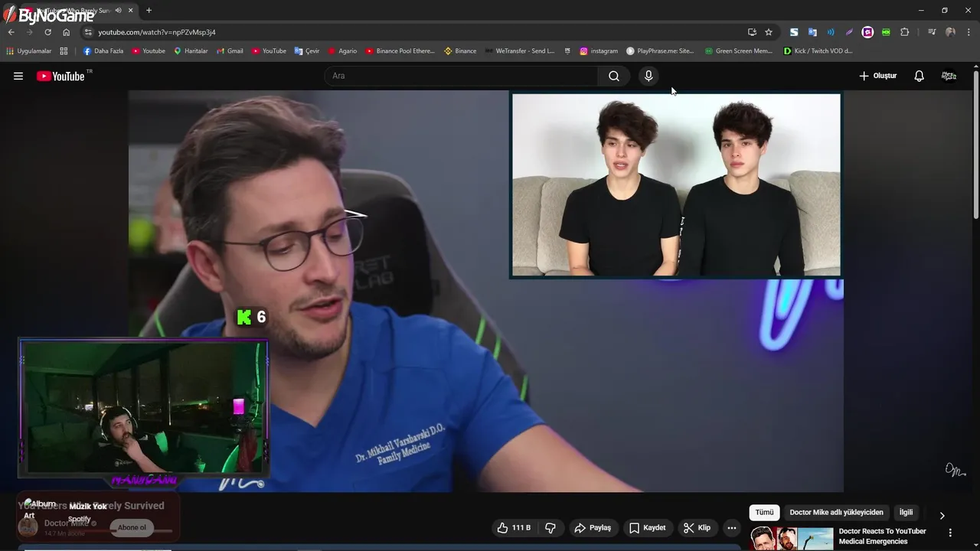980x551 pixels.
Task: Open the Chrome extensions puzzle icon
Action: [x=904, y=32]
